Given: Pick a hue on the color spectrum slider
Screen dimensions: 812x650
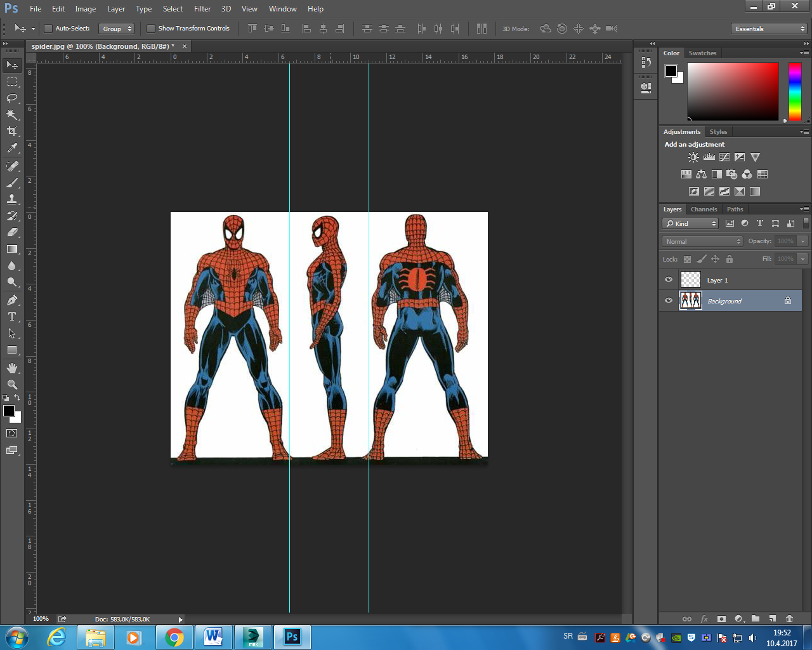Looking at the screenshot, I should pyautogui.click(x=795, y=91).
